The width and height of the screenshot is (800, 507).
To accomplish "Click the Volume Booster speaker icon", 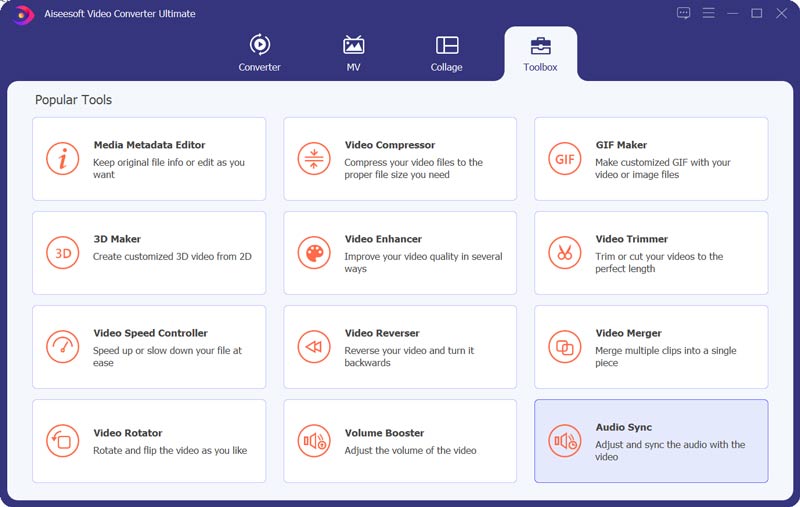I will [x=314, y=441].
